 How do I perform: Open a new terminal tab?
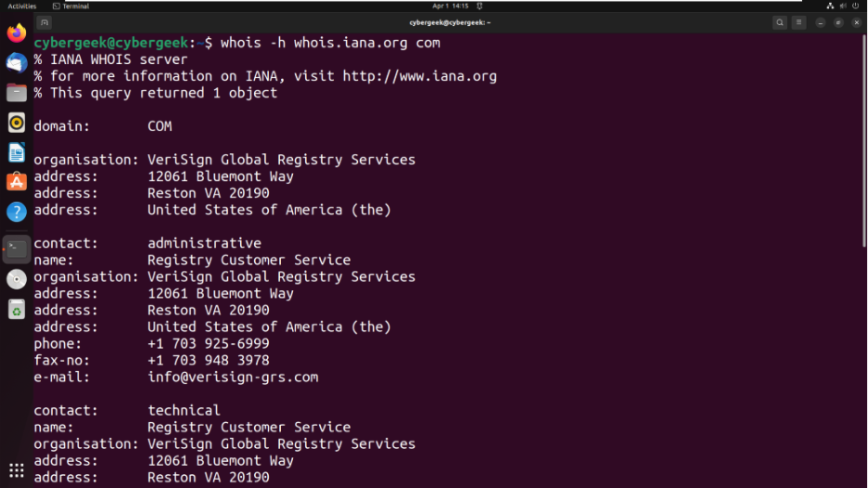point(45,22)
